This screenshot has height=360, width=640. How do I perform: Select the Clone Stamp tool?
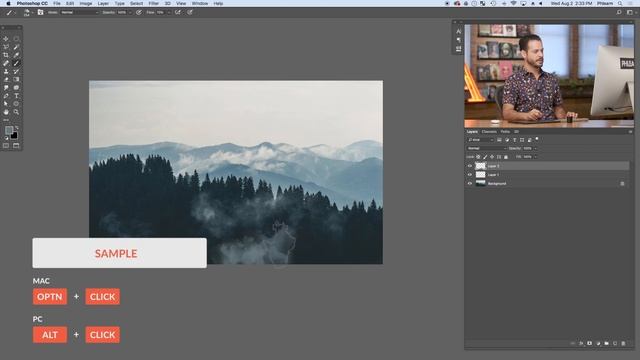pos(6,71)
